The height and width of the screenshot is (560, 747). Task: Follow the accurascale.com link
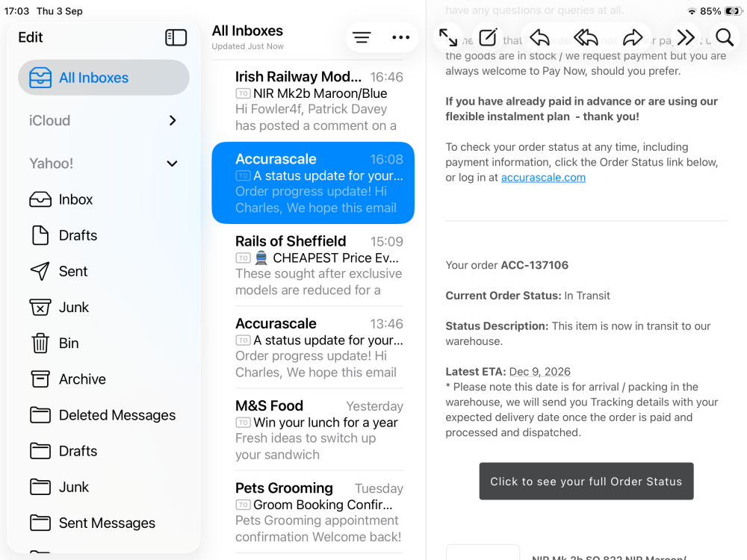point(543,178)
